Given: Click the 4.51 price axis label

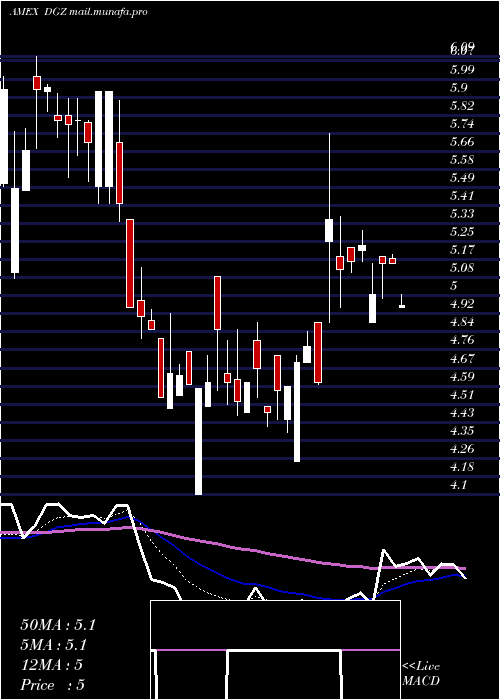Looking at the screenshot, I should pos(462,395).
